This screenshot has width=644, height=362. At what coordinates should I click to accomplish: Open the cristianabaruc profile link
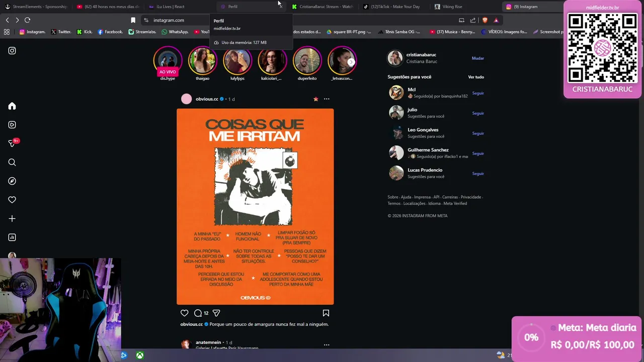point(421,55)
